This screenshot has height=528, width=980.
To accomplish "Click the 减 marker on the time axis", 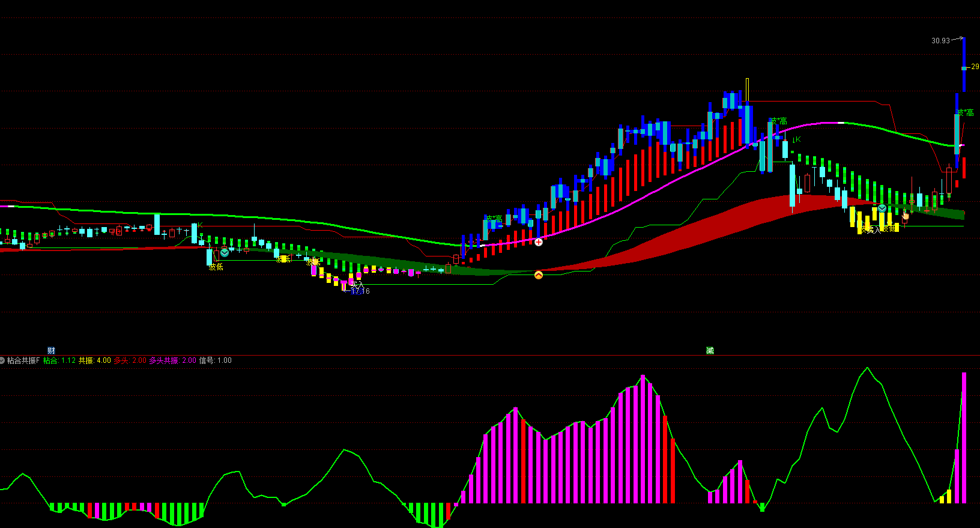I will 710,351.
